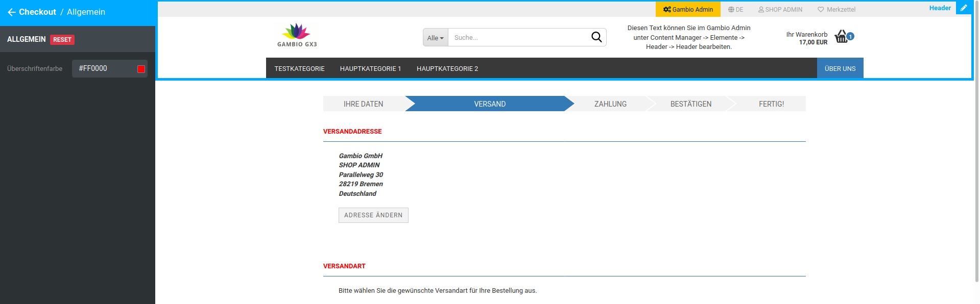980x304 pixels.
Task: Click the pencil edit icon beside Header
Action: [963, 8]
